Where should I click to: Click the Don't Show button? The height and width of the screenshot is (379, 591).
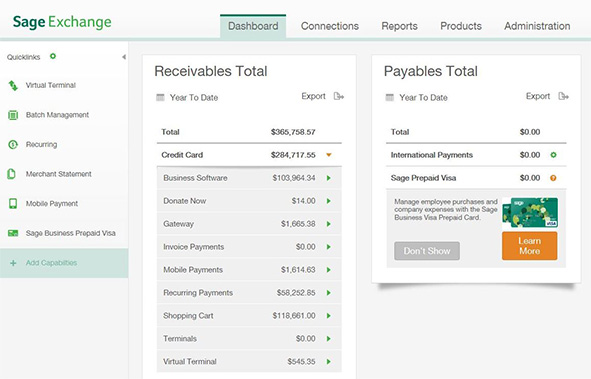pyautogui.click(x=427, y=251)
